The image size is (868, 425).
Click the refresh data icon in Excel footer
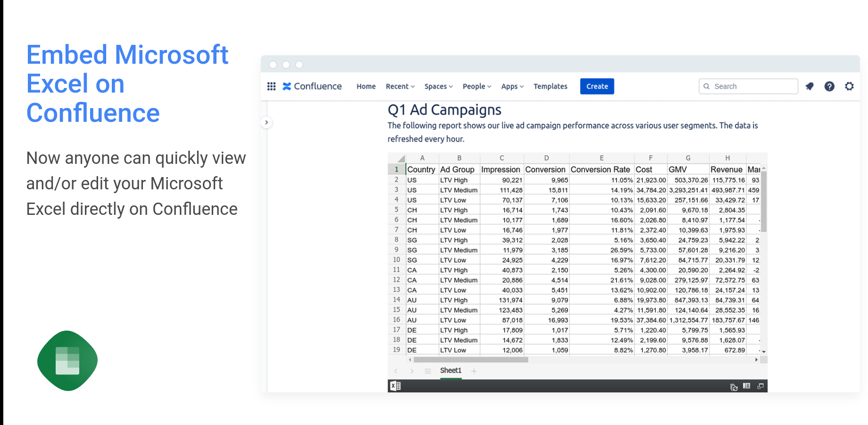[734, 387]
